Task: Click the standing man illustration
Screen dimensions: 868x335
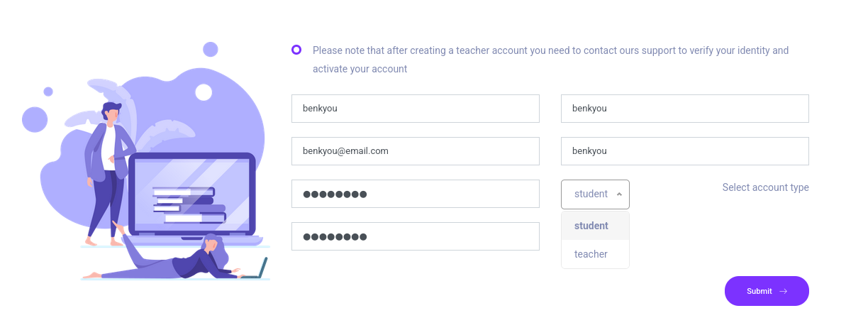Action: pos(108,170)
